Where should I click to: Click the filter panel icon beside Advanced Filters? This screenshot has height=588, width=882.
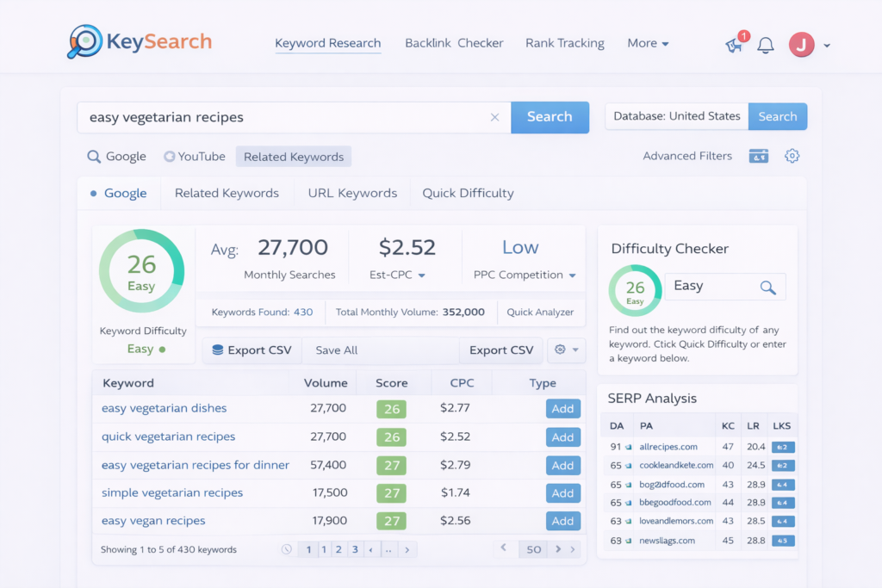point(759,156)
